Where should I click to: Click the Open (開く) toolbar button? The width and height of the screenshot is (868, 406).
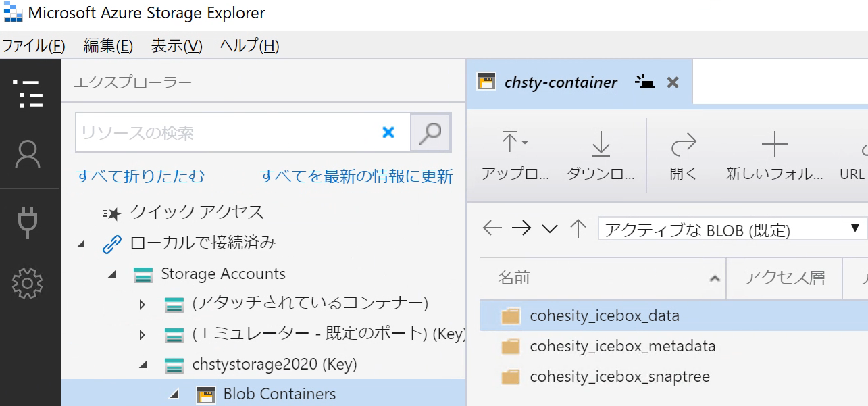pyautogui.click(x=683, y=157)
